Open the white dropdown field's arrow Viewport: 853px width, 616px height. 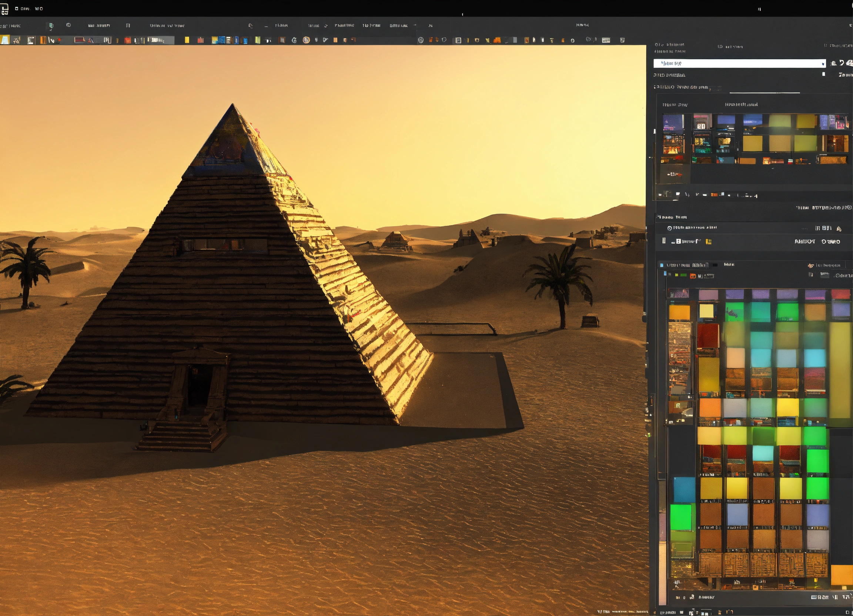[823, 64]
